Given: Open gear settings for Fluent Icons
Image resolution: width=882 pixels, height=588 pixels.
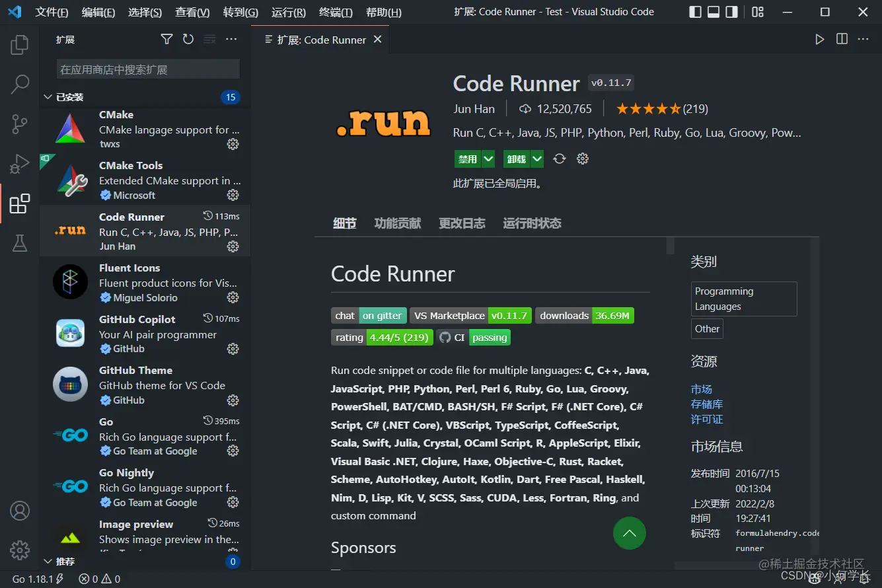Looking at the screenshot, I should (233, 297).
